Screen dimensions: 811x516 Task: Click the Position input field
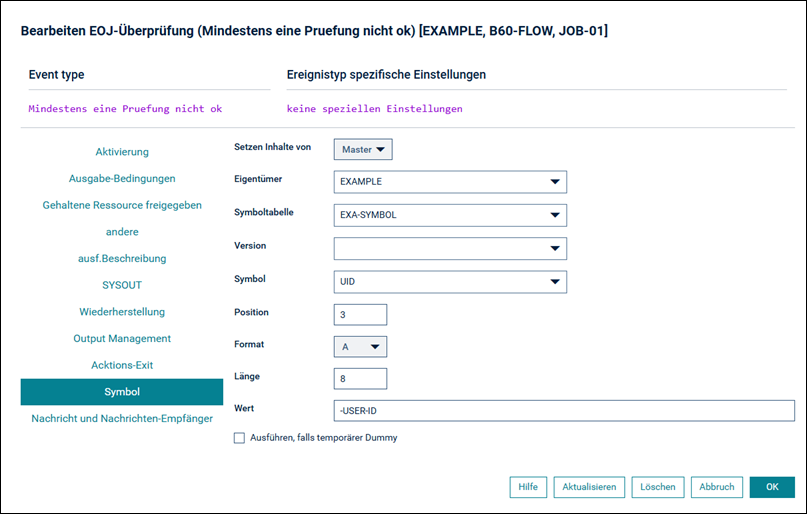361,315
